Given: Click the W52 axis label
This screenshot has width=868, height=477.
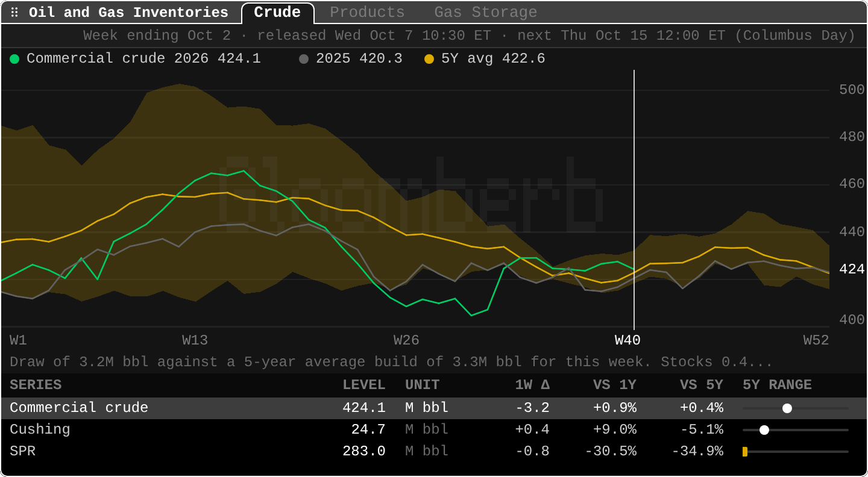Looking at the screenshot, I should [x=816, y=341].
